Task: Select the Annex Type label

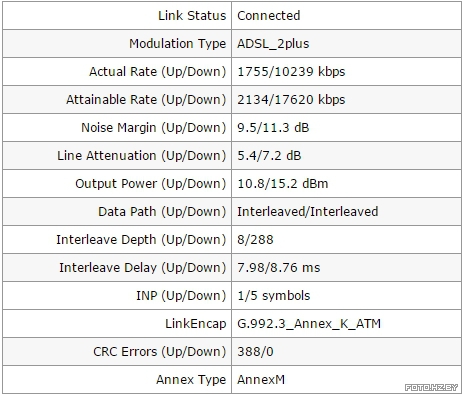Action: (x=191, y=380)
